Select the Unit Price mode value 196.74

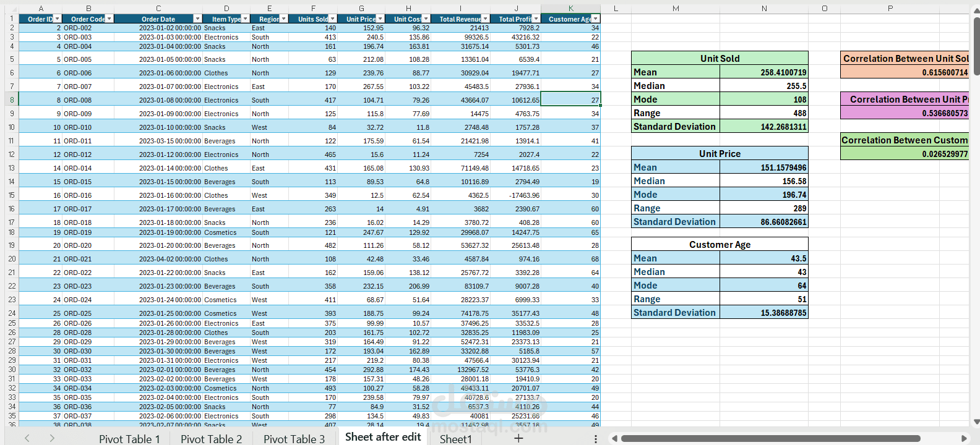(764, 195)
